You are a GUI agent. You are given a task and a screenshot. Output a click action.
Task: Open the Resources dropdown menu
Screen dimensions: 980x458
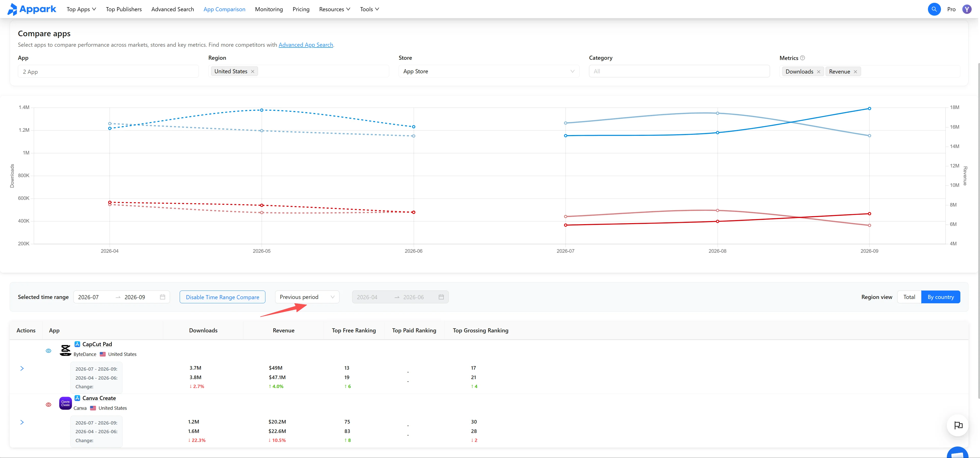334,9
